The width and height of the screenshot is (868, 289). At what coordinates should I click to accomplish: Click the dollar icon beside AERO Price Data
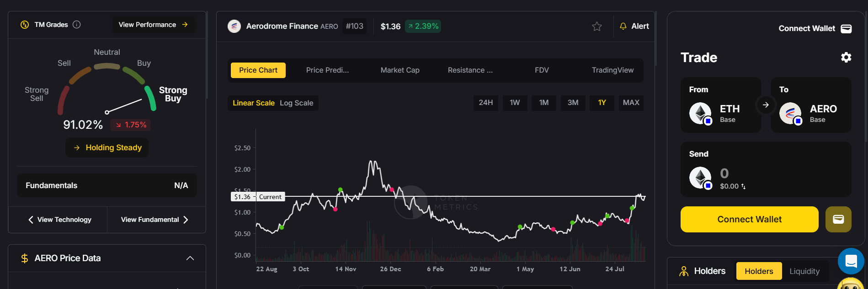pyautogui.click(x=25, y=258)
